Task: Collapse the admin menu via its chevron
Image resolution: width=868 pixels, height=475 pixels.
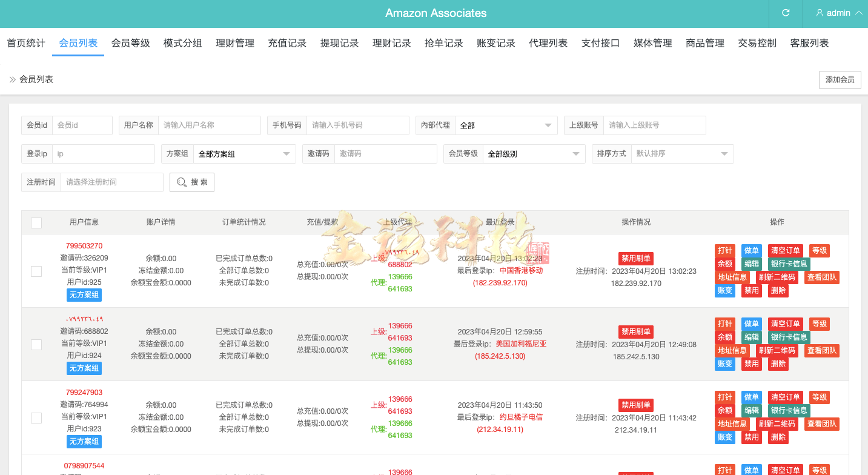Action: pos(859,13)
